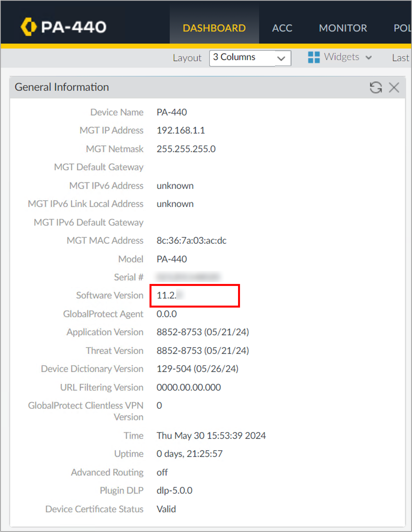Select the General Information widget title
The height and width of the screenshot is (532, 412).
62,87
